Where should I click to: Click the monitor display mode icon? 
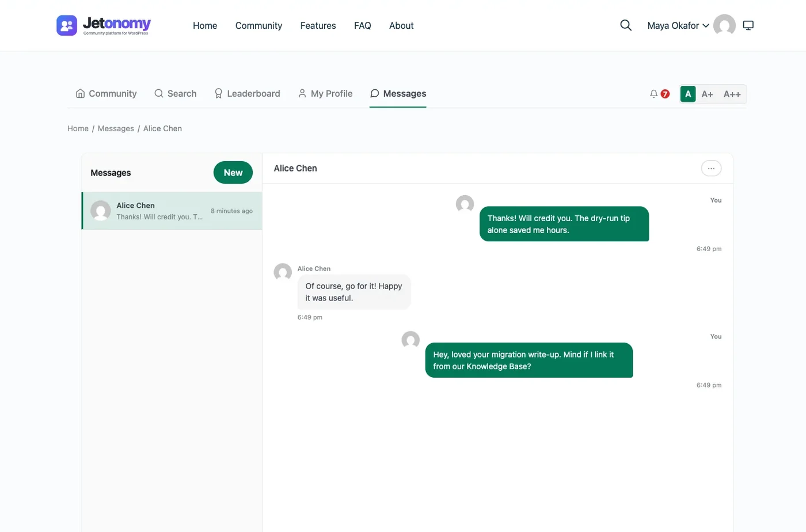748,25
